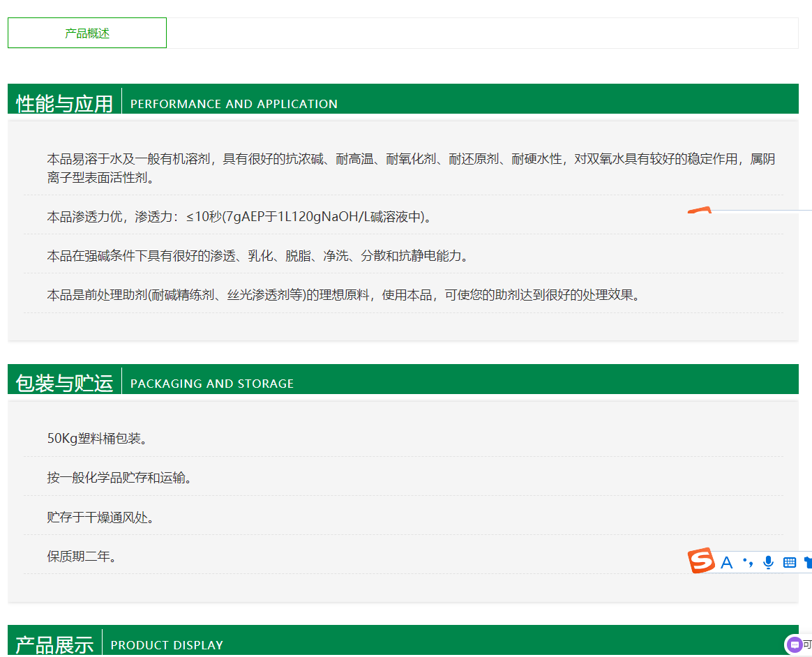The image size is (812, 657).
Task: Toggle Sogou punctuation mode
Action: tap(748, 562)
